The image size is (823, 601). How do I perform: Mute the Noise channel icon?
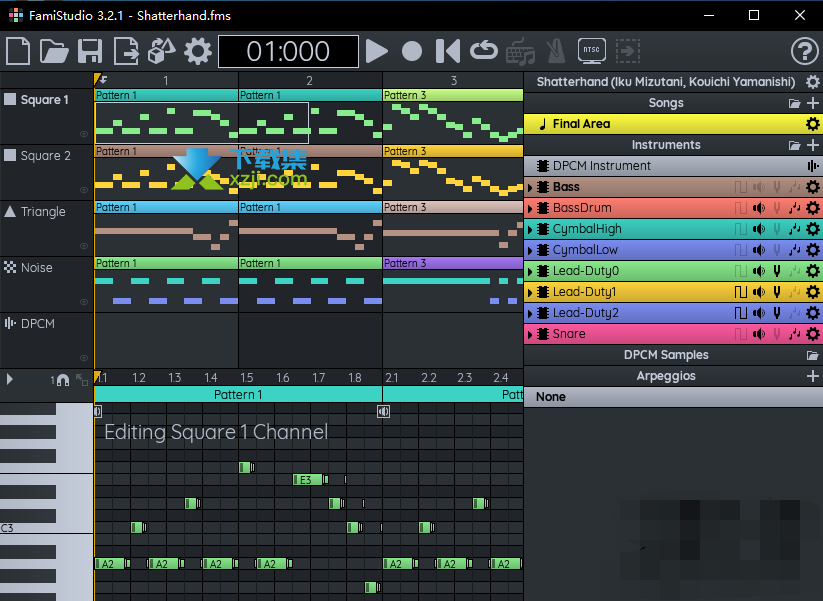(10, 268)
